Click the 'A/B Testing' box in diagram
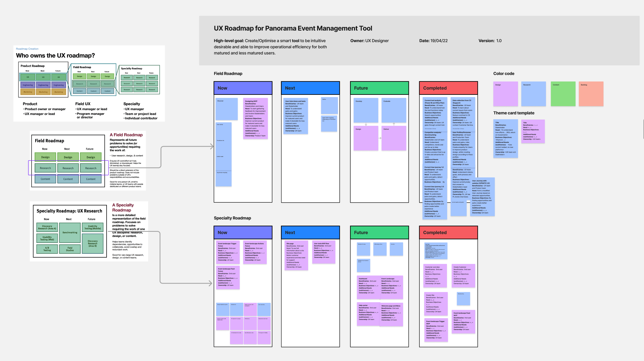Screen dimensions: 644x361 pos(47,249)
